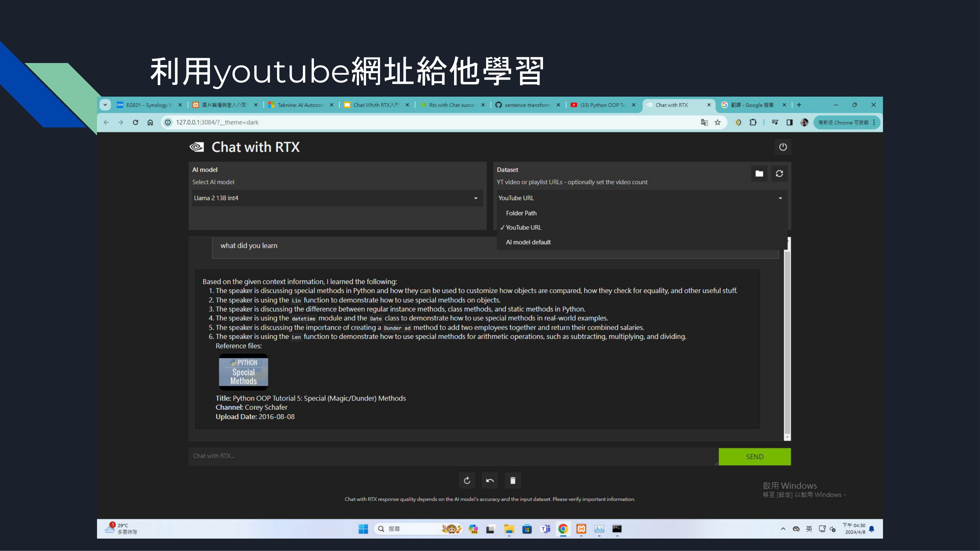The width and height of the screenshot is (980, 551).
Task: Click green SEND button
Action: [x=754, y=457]
